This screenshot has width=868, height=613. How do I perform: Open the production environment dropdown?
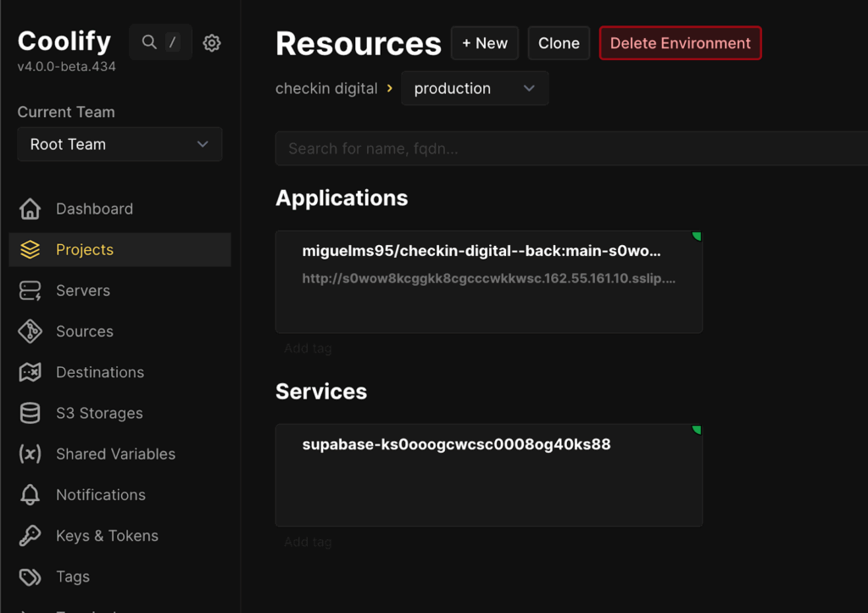(474, 89)
